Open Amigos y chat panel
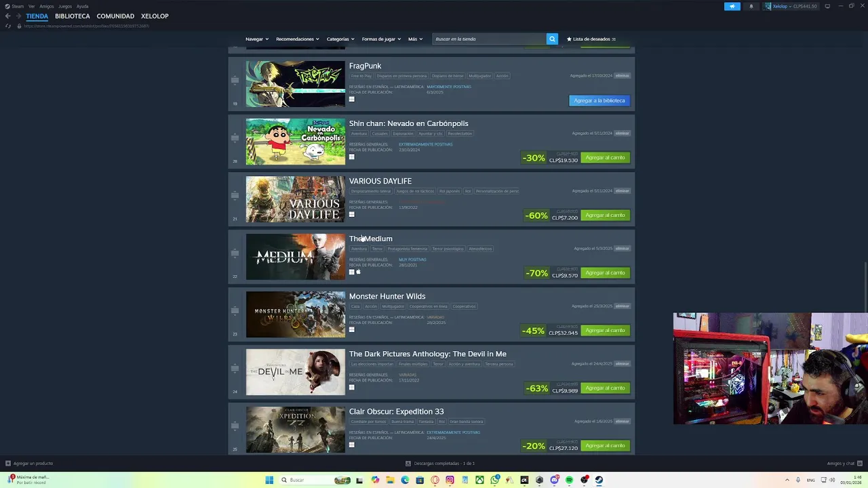868x488 pixels. click(844, 464)
